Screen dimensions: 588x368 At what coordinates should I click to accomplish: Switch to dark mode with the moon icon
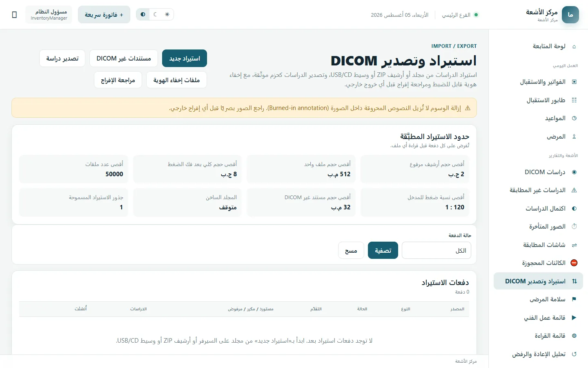click(155, 14)
